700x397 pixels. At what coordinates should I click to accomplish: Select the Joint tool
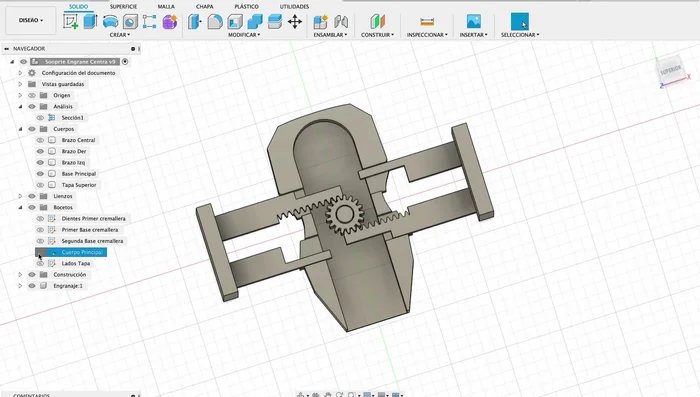tap(341, 21)
